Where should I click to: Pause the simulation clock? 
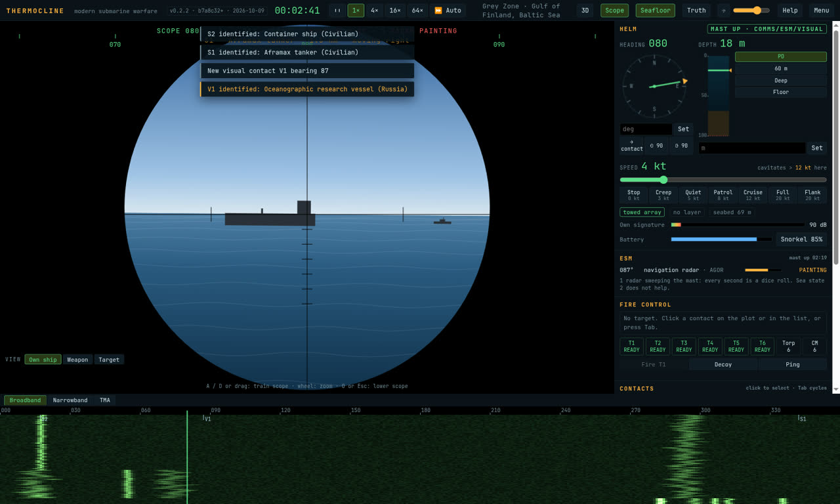click(337, 10)
